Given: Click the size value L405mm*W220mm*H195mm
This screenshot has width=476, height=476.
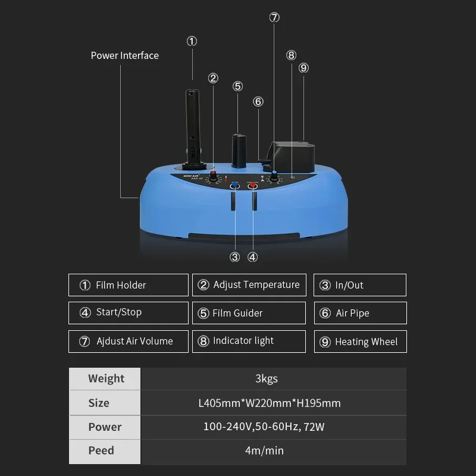Looking at the screenshot, I should point(270,403).
